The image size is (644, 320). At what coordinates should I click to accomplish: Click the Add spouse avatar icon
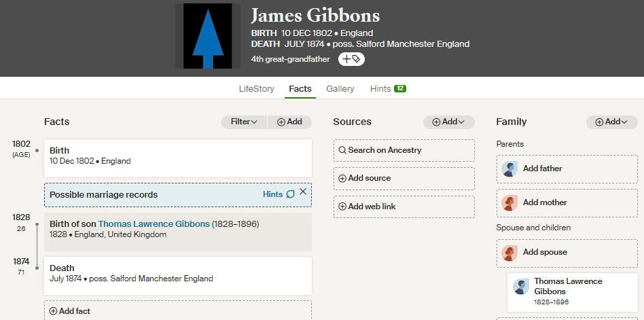coord(509,253)
